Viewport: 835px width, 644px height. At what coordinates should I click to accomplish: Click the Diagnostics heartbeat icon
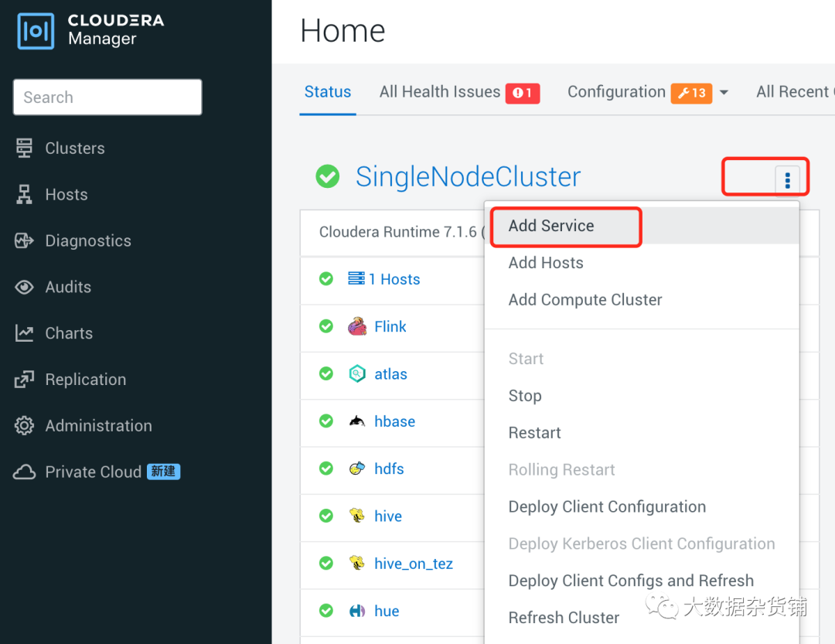click(x=25, y=240)
